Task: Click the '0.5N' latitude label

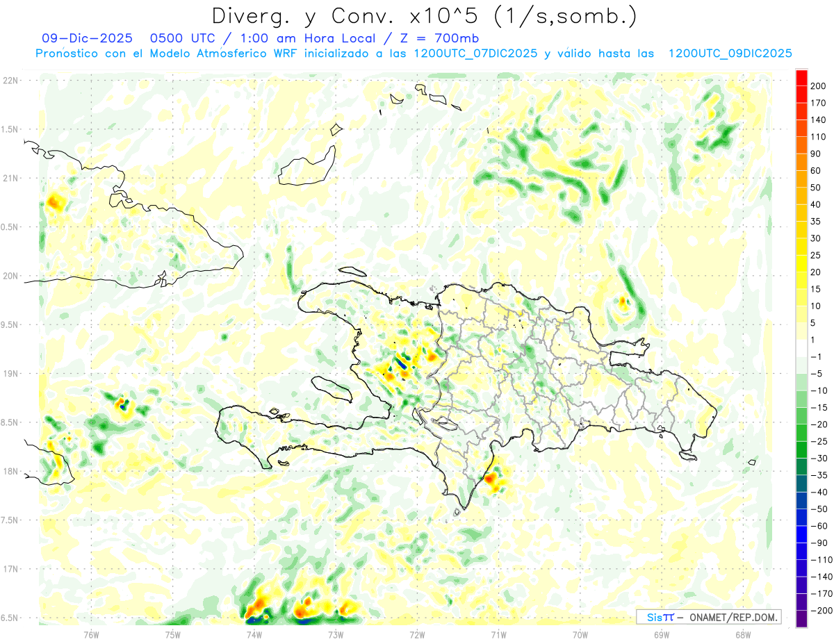Action: pos(10,227)
